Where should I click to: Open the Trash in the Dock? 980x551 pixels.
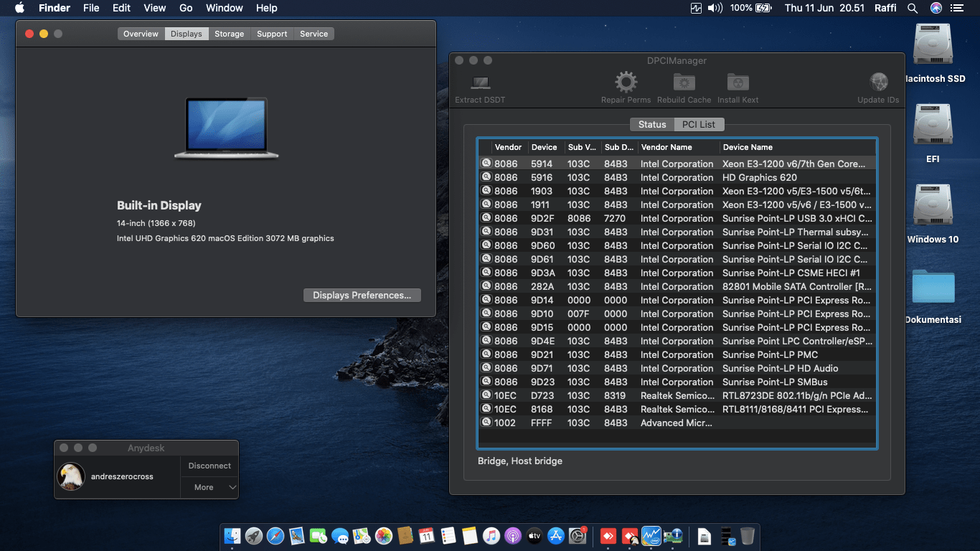tap(747, 536)
